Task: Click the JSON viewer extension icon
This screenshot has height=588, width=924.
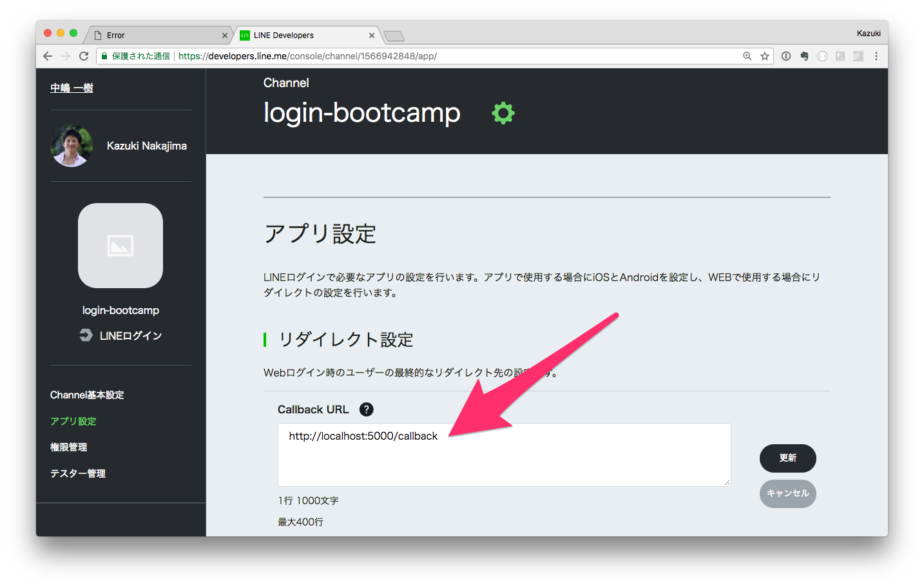Action: click(822, 56)
